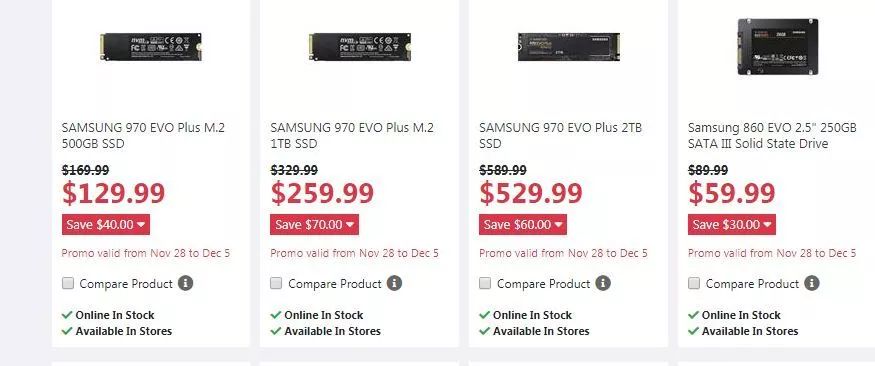Select Compare Product checkbox for 860 EVO 250GB
The width and height of the screenshot is (875, 366).
694,283
